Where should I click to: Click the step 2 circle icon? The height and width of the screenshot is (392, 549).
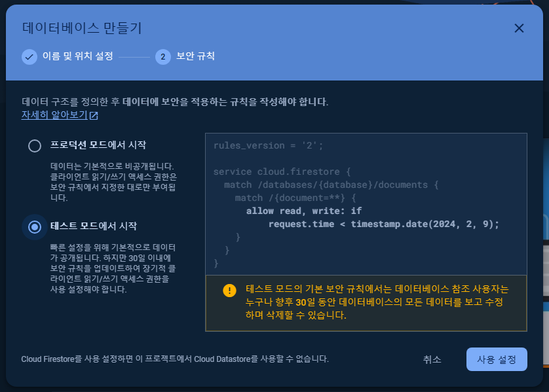click(163, 57)
